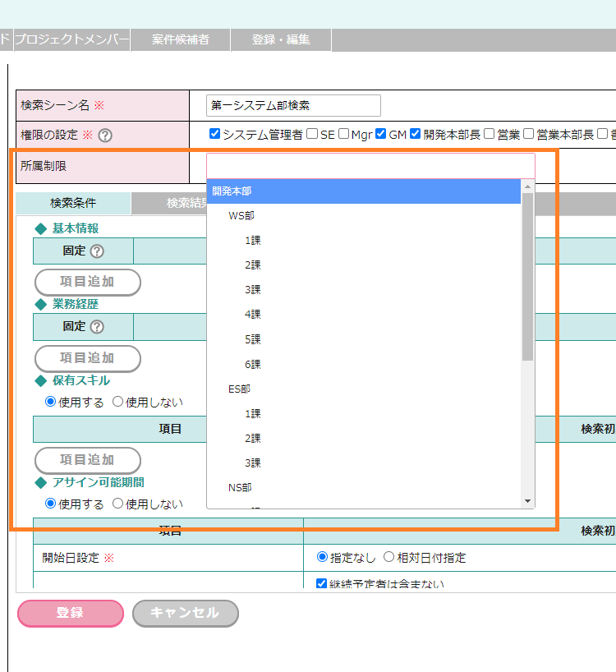Screen dimensions: 616x672
Task: Pick ES部 in the department list
Action: pos(239,389)
